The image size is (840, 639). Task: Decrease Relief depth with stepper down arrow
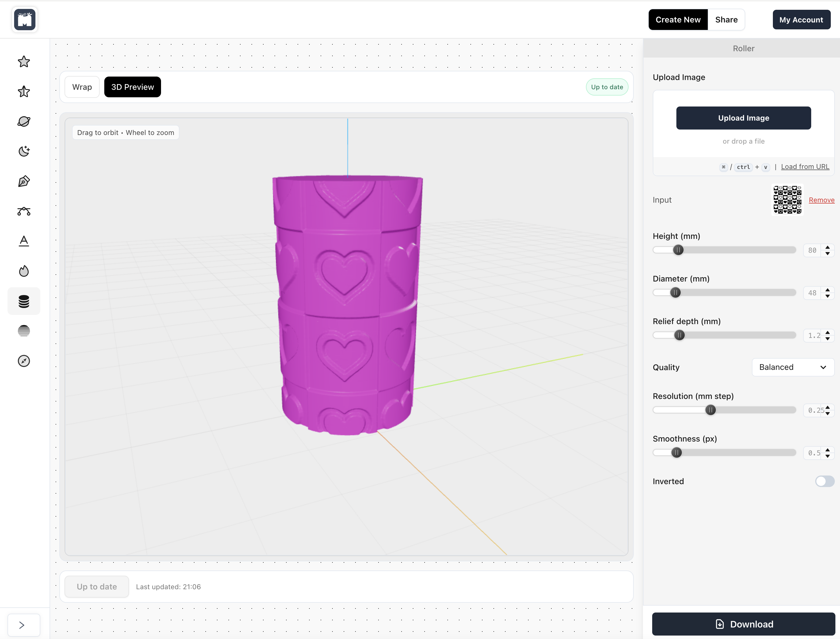[827, 338]
